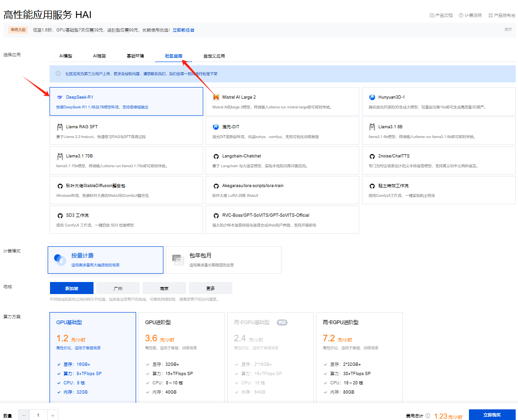Click the GitHub icon beside Langchain-Chatchat
Viewport: 518px width, 420px height.
click(216, 157)
